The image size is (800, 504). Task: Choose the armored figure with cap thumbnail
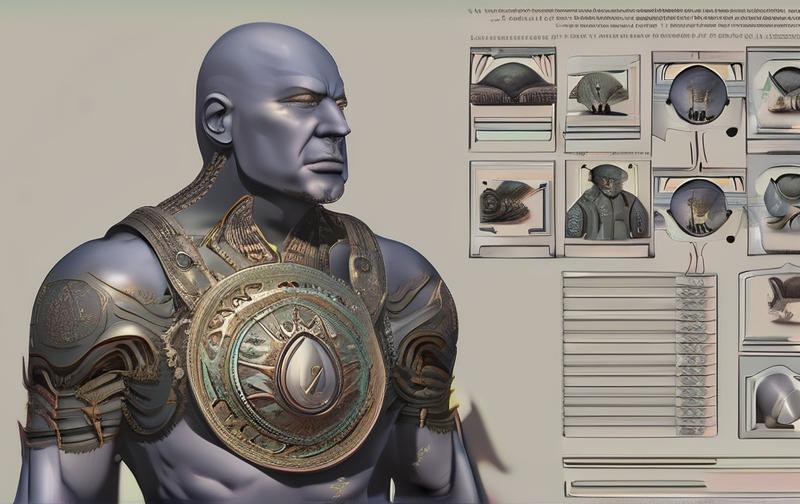tap(607, 201)
